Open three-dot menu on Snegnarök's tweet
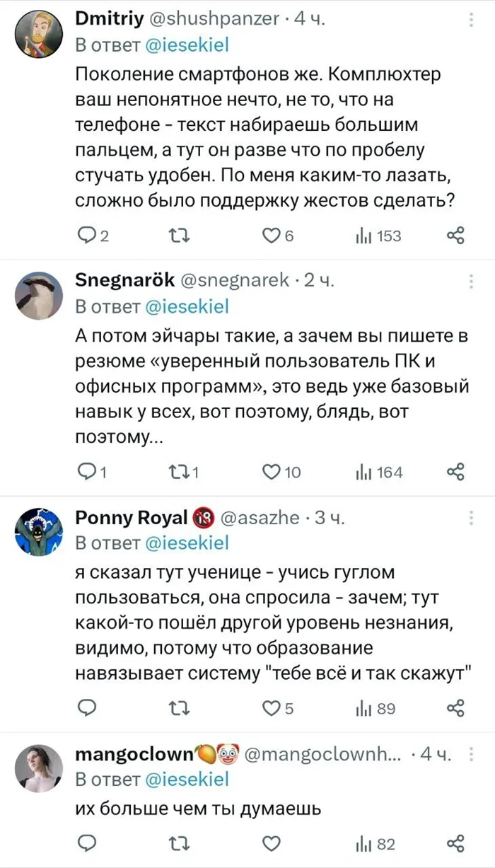495x868 pixels. (x=470, y=280)
